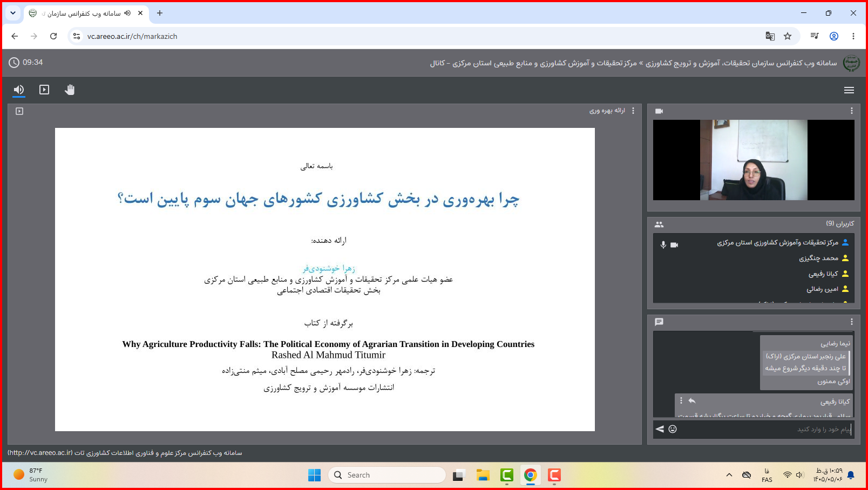Open the Wi-Fi network tray icon
Screen dimensions: 868x490
[x=788, y=475]
